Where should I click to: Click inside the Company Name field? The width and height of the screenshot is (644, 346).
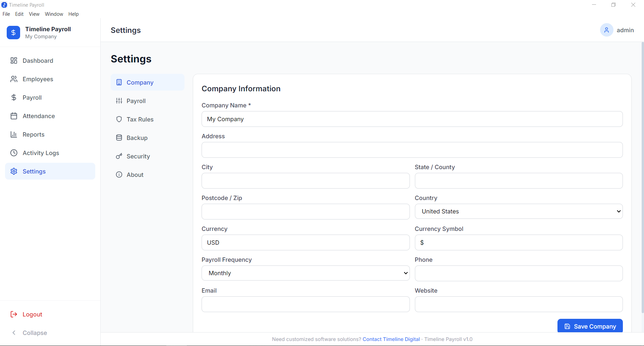(412, 119)
